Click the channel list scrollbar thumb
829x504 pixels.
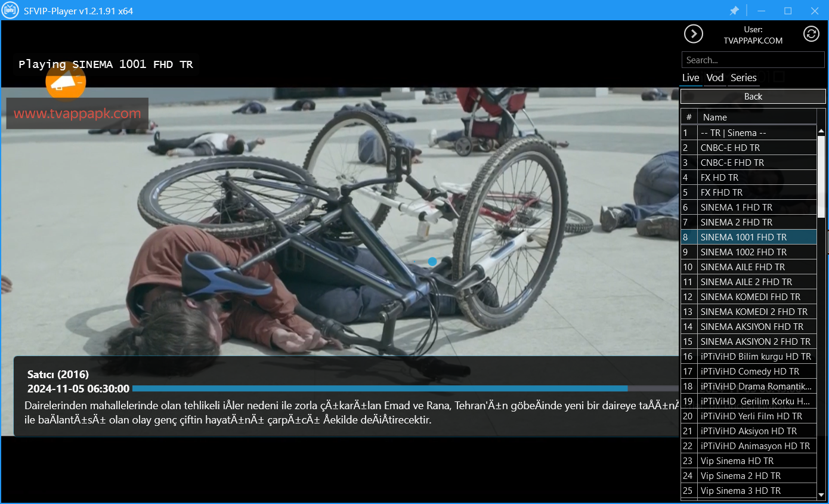pyautogui.click(x=821, y=176)
